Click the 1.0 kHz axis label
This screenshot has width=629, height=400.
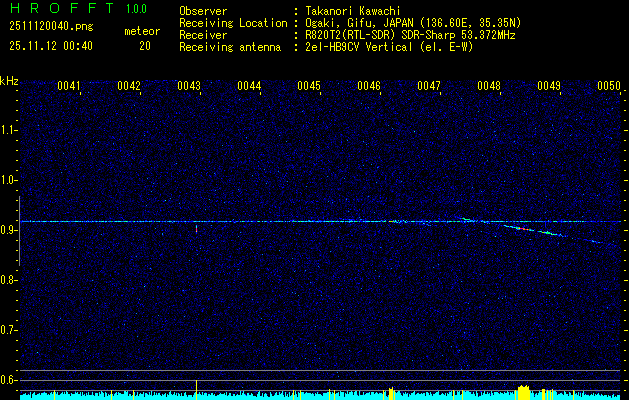point(7,180)
